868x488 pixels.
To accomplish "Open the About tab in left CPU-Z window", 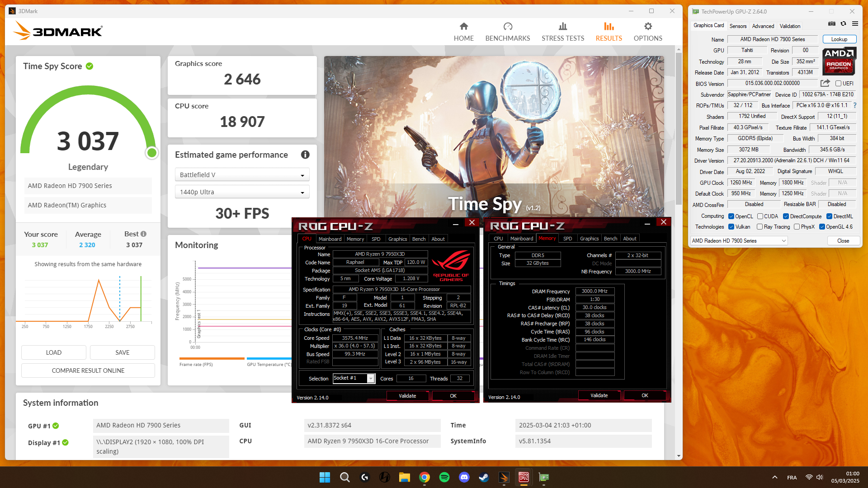I will tap(438, 239).
